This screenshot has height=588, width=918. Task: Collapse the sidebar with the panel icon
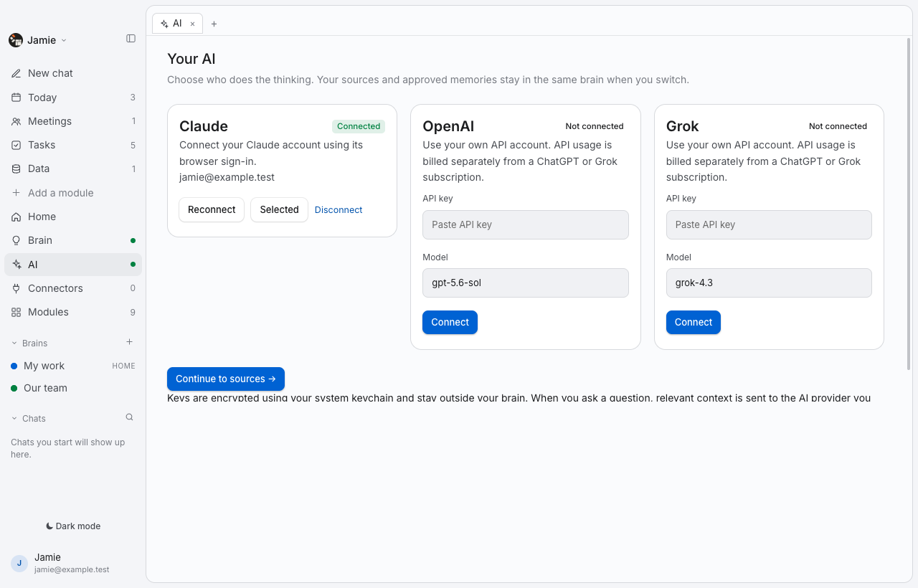click(x=131, y=39)
